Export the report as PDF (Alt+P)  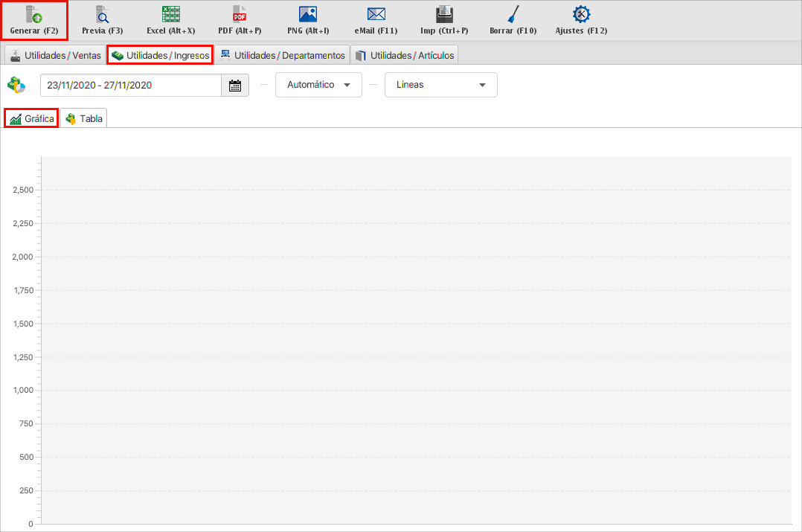click(x=240, y=14)
